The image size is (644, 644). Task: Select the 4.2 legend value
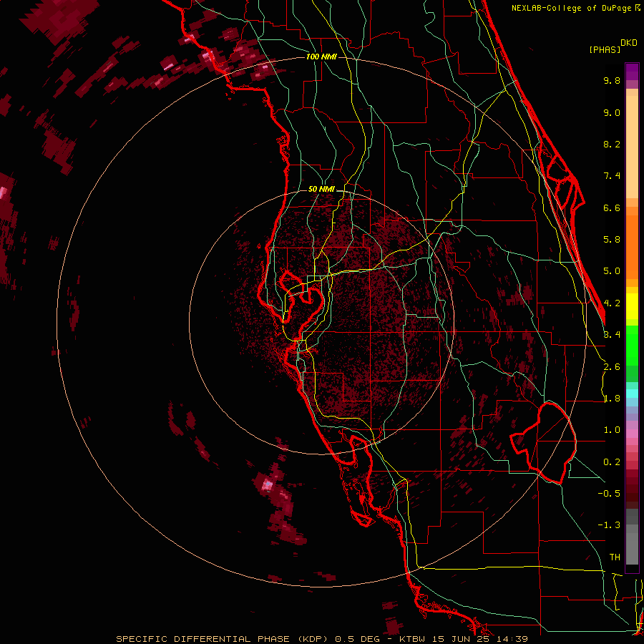[x=612, y=303]
